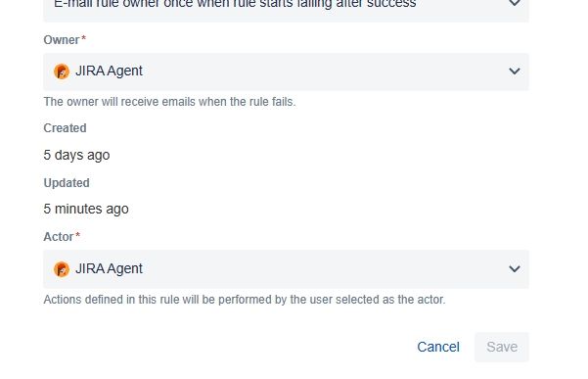588x379 pixels.
Task: Click the JIRA Agent avatar in Actor field
Action: tap(62, 269)
